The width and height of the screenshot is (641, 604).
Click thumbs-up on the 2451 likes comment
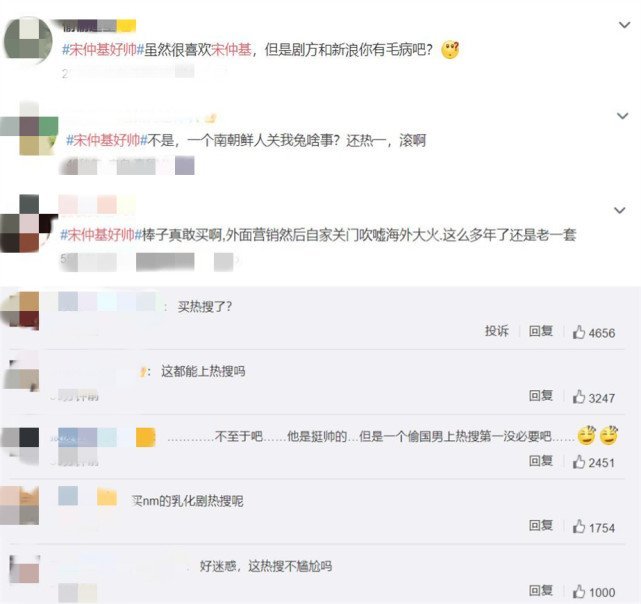pyautogui.click(x=579, y=462)
